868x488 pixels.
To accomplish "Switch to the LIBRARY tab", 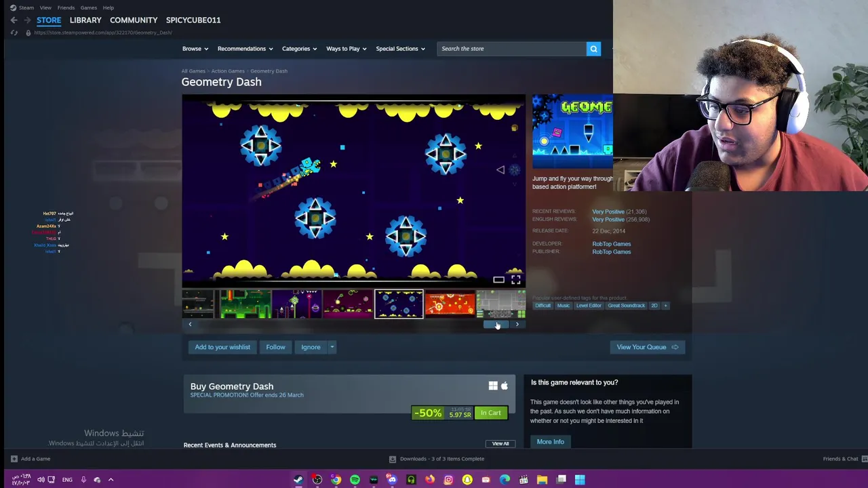I will coord(85,20).
